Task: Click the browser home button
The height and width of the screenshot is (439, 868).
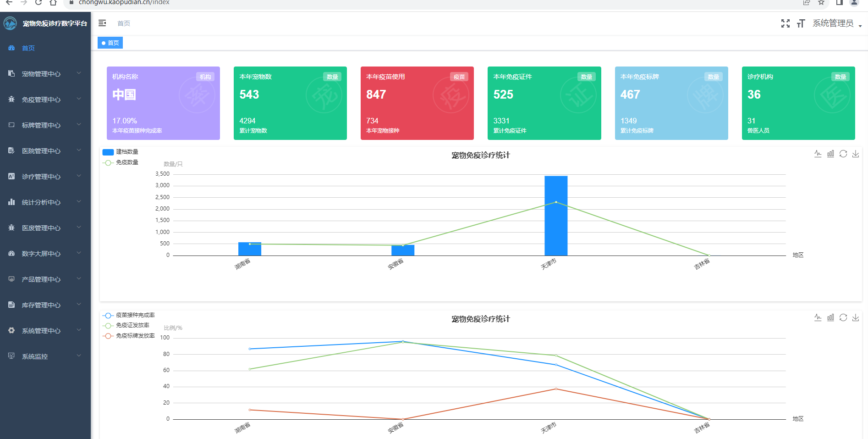Action: pos(53,2)
